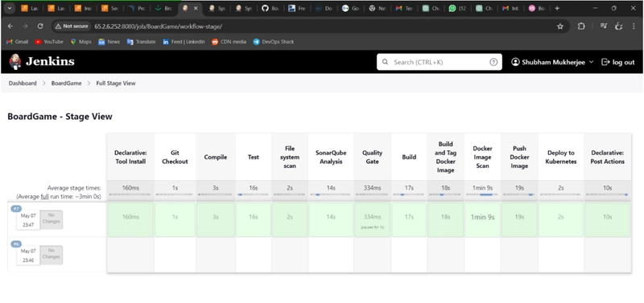Viewport: 644px width, 303px height.
Task: Reload the page with the refresh icon
Action: (x=40, y=27)
